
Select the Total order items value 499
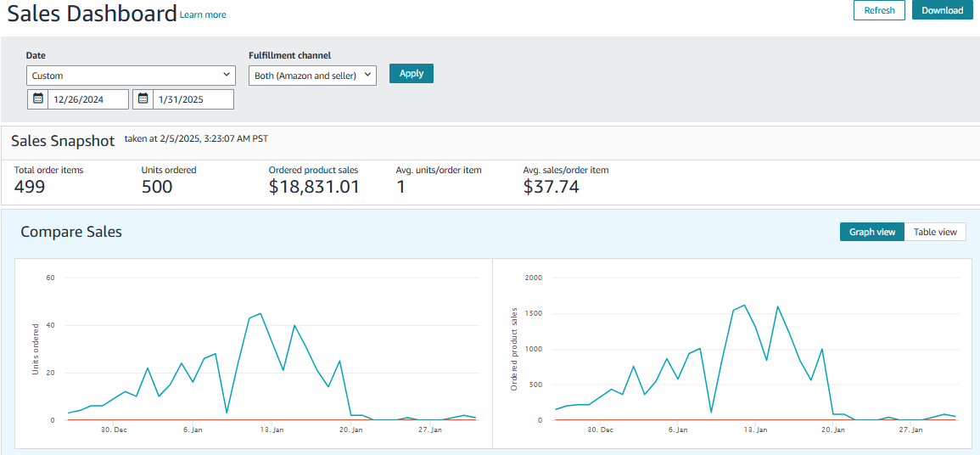tap(30, 186)
